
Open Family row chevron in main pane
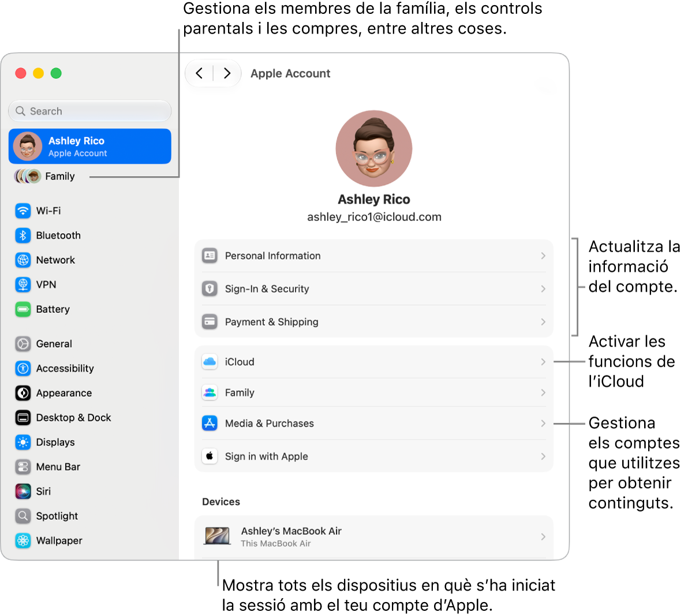coord(543,393)
